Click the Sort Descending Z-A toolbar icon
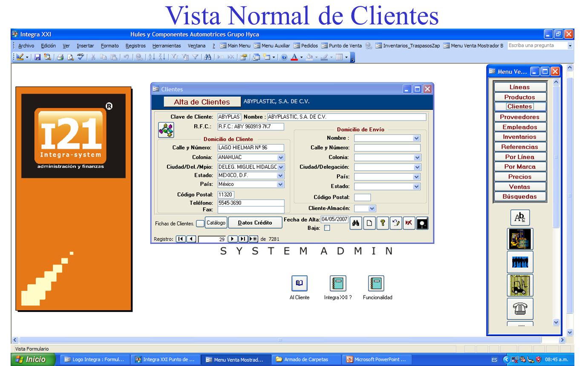Screen dimensions: 588x366 coord(162,57)
